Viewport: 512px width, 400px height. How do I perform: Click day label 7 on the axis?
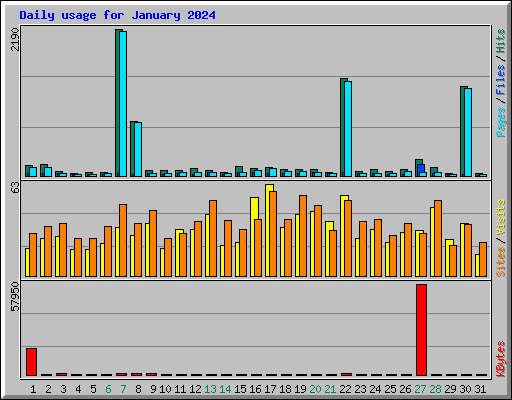pos(123,389)
